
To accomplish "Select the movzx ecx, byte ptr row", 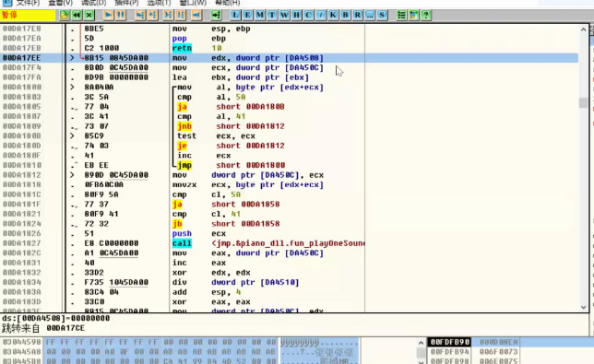I will (290, 184).
